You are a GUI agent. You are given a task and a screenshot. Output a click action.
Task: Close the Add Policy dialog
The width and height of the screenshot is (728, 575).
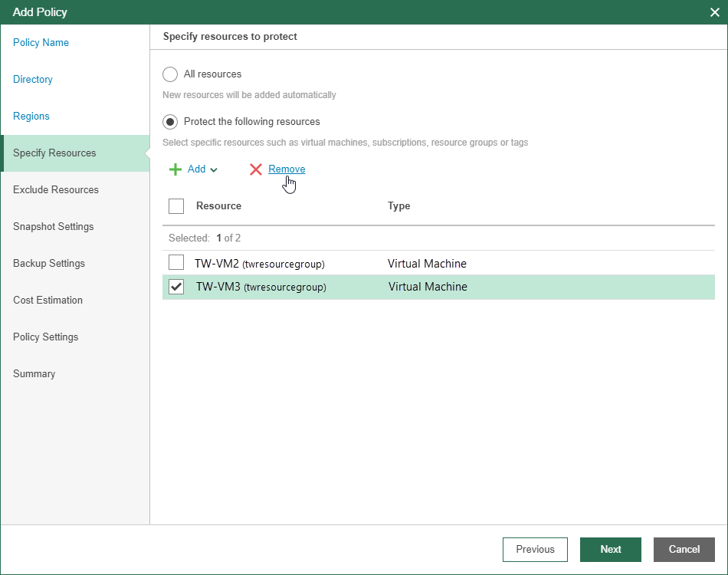click(x=714, y=12)
